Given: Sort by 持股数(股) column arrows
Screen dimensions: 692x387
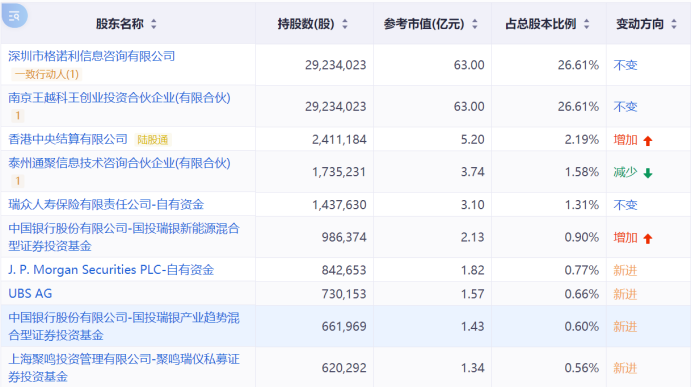Looking at the screenshot, I should [345, 24].
